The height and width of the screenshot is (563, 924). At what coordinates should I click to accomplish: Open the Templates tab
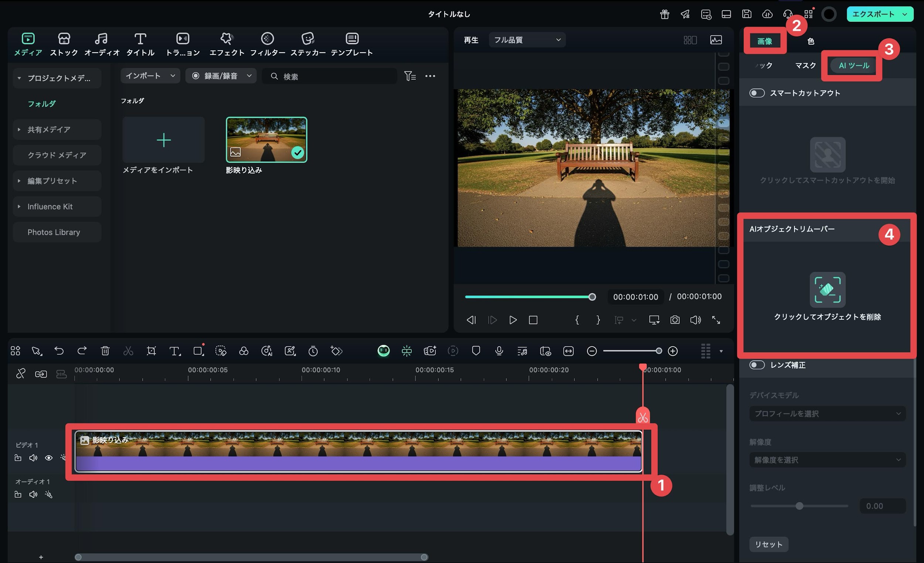click(352, 44)
